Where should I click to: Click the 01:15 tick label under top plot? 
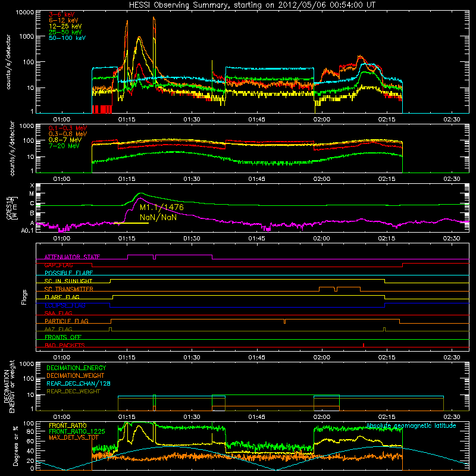(127, 120)
